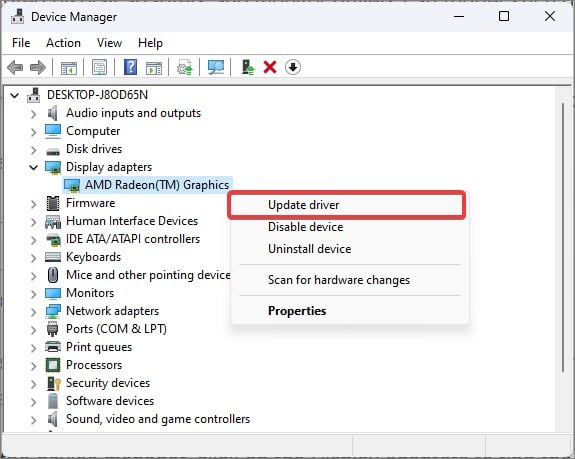Viewport: 575px width, 459px height.
Task: Click the Audio inputs and outputs speaker icon
Action: [53, 113]
